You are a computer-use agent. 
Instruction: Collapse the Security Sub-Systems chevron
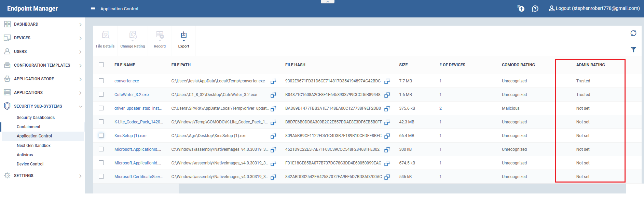81,107
